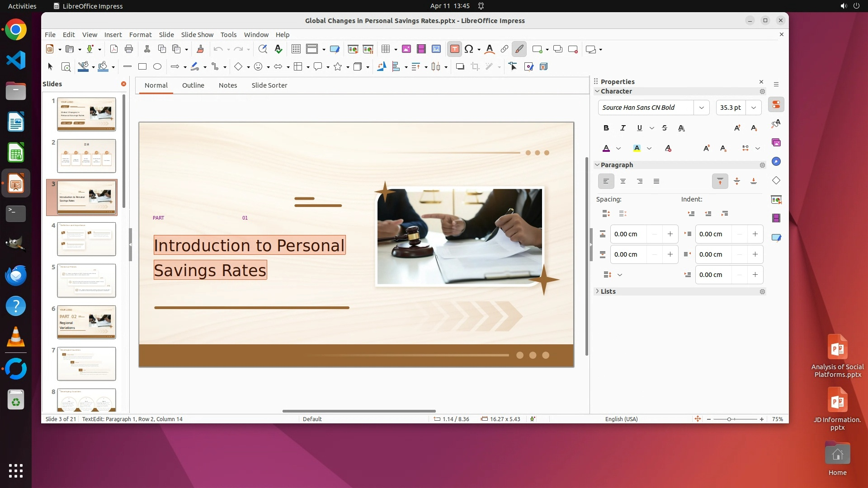
Task: Switch to the Slide Sorter tab
Action: tap(269, 85)
